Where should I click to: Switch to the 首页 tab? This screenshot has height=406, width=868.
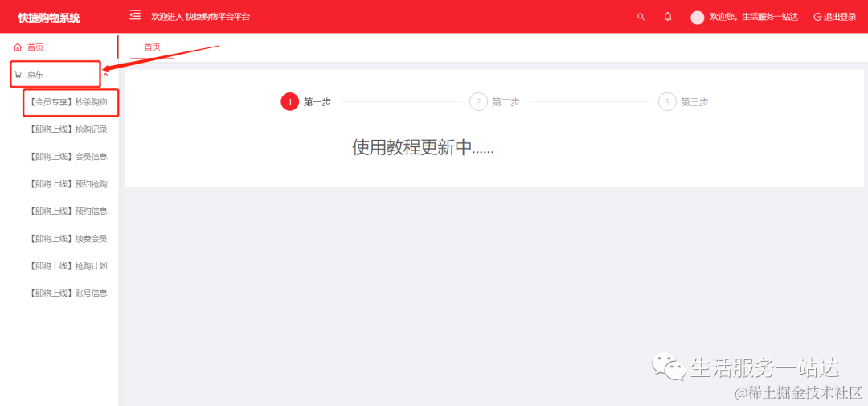point(152,47)
